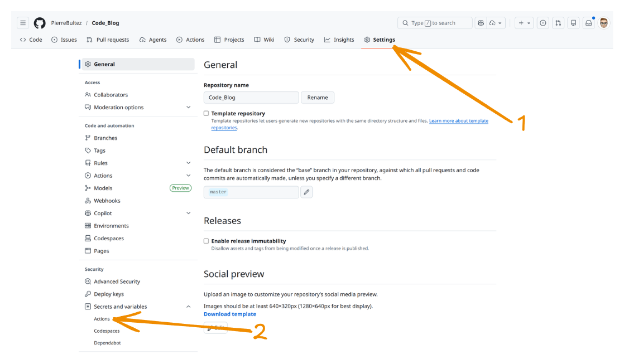
Task: Enable the Template repository checkbox
Action: (207, 113)
